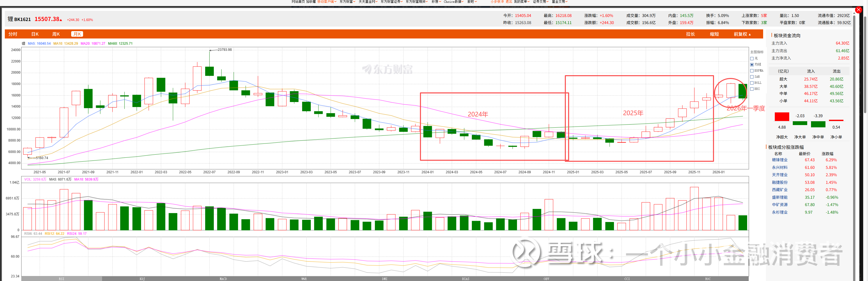Click the right-side vertical scrollbar
868x281 pixels.
pyautogui.click(x=865, y=64)
